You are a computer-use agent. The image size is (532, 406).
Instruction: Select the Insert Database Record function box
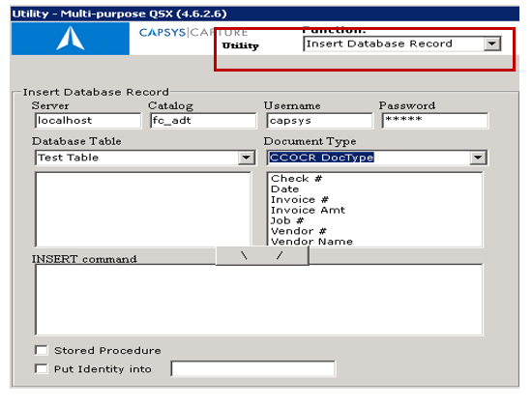click(x=402, y=43)
